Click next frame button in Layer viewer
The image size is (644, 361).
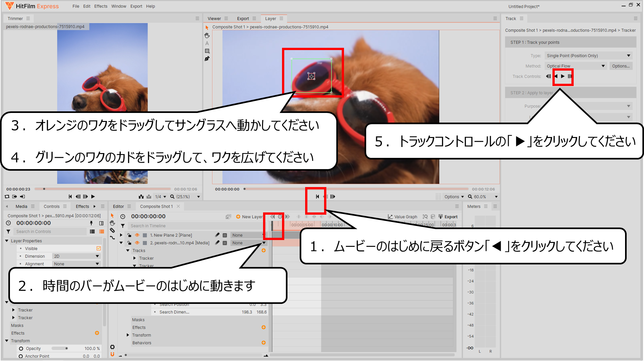pyautogui.click(x=333, y=196)
